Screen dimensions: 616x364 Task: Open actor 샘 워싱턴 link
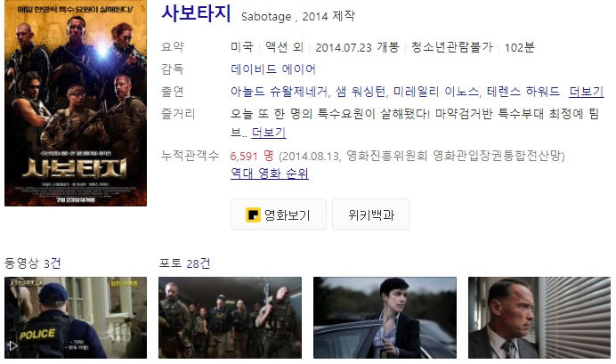pyautogui.click(x=361, y=92)
